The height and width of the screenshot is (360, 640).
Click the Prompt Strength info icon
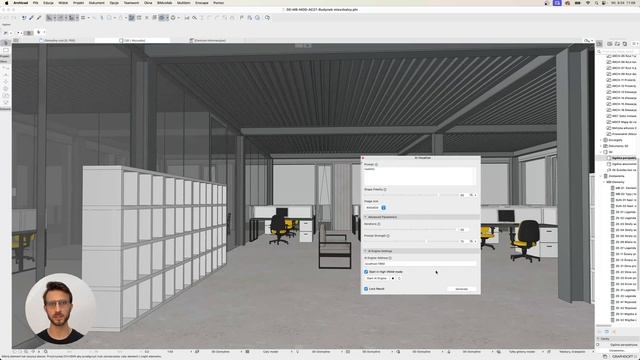pyautogui.click(x=388, y=236)
